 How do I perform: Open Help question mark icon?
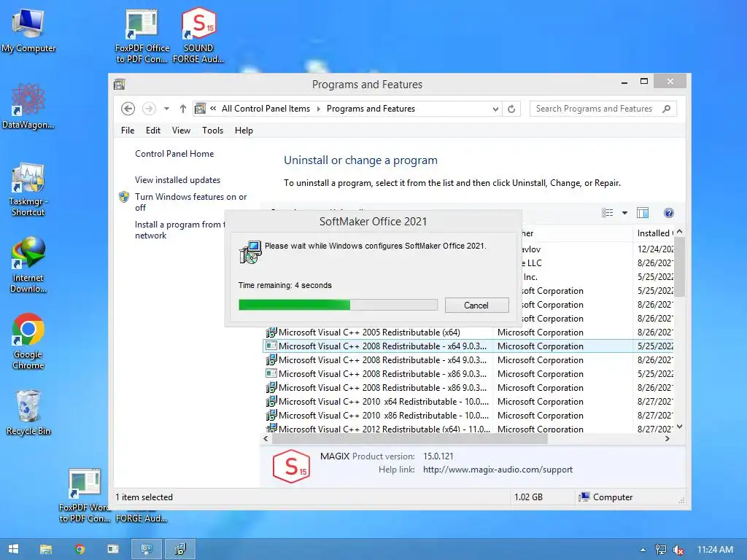(669, 213)
